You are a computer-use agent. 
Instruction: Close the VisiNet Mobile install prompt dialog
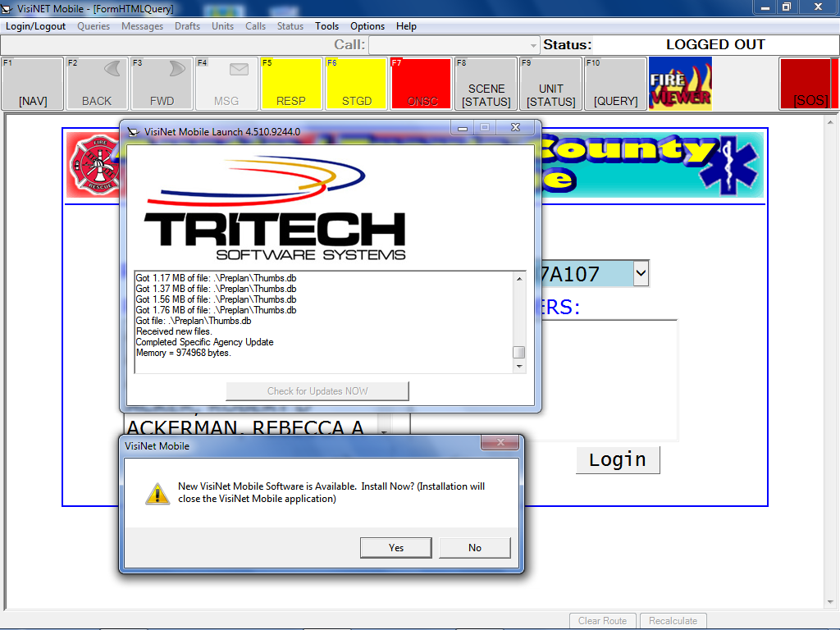[500, 442]
